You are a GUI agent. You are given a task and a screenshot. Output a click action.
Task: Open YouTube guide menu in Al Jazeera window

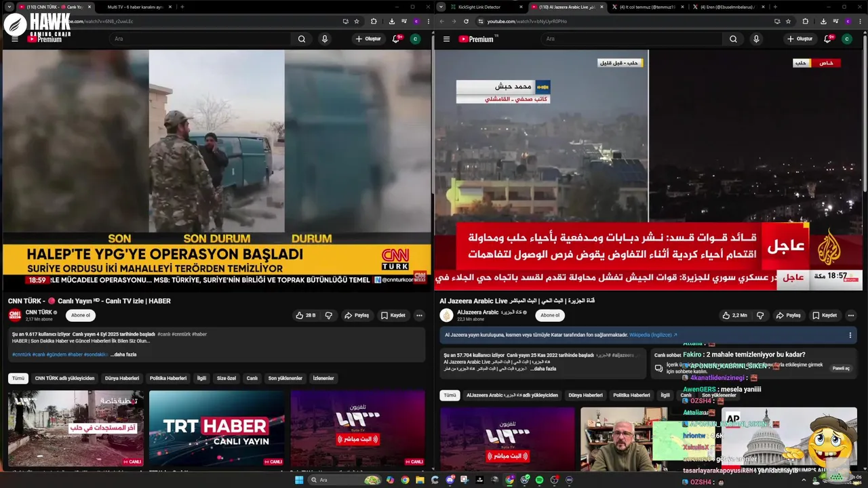(x=446, y=39)
